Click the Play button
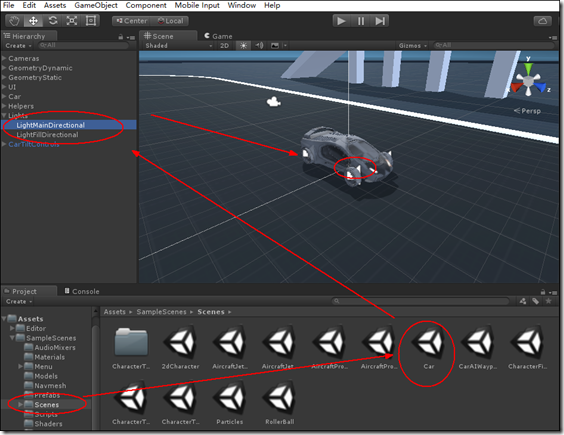Image resolution: width=564 pixels, height=435 pixels. [x=341, y=21]
